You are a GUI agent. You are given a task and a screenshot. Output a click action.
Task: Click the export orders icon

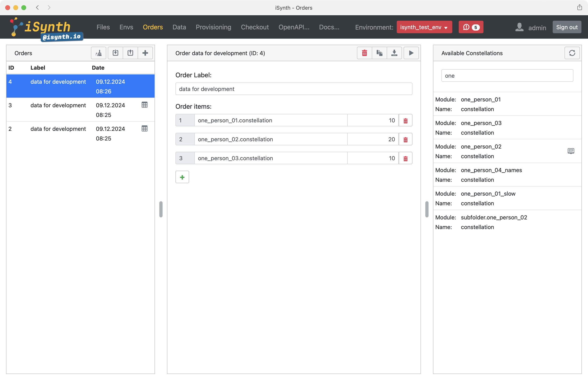click(130, 53)
